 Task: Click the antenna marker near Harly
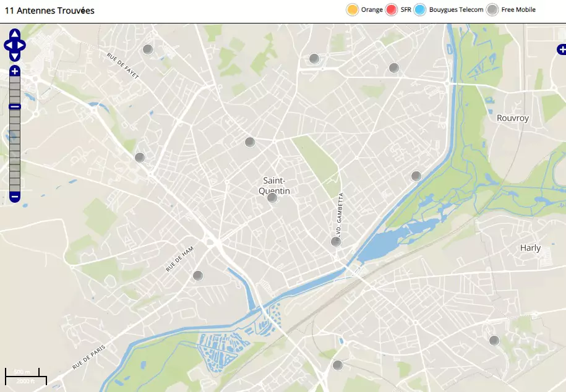coord(494,341)
